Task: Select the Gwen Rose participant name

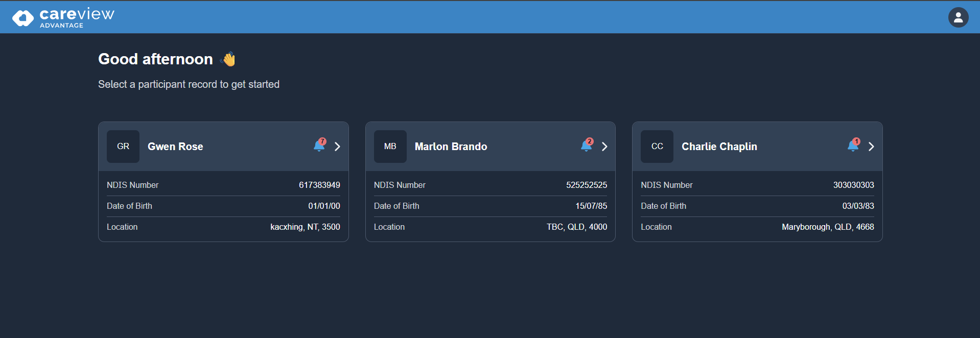Action: coord(175,147)
